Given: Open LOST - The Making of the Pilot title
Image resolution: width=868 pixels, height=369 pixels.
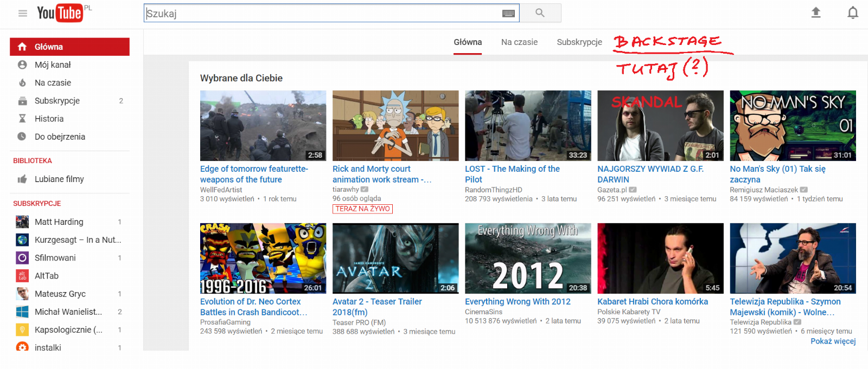Looking at the screenshot, I should [512, 174].
